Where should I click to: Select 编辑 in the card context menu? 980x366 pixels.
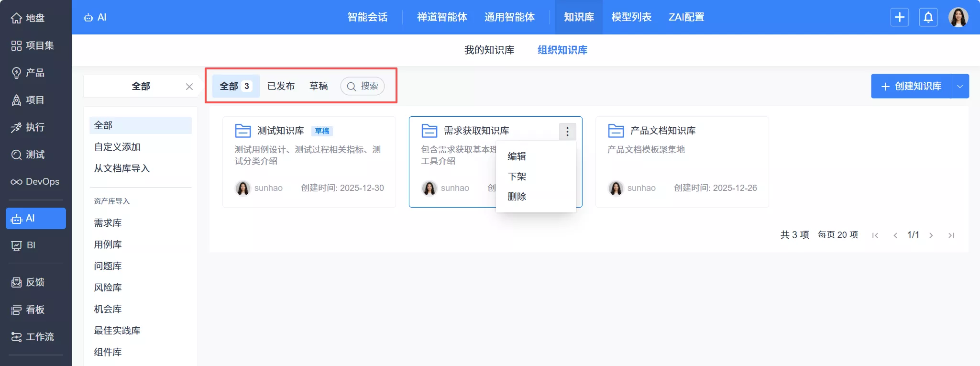coord(517,156)
